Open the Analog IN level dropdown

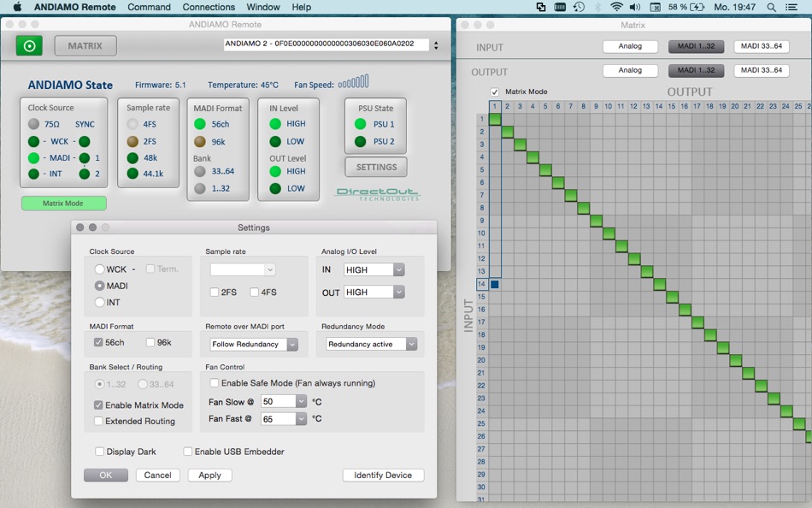tap(374, 269)
